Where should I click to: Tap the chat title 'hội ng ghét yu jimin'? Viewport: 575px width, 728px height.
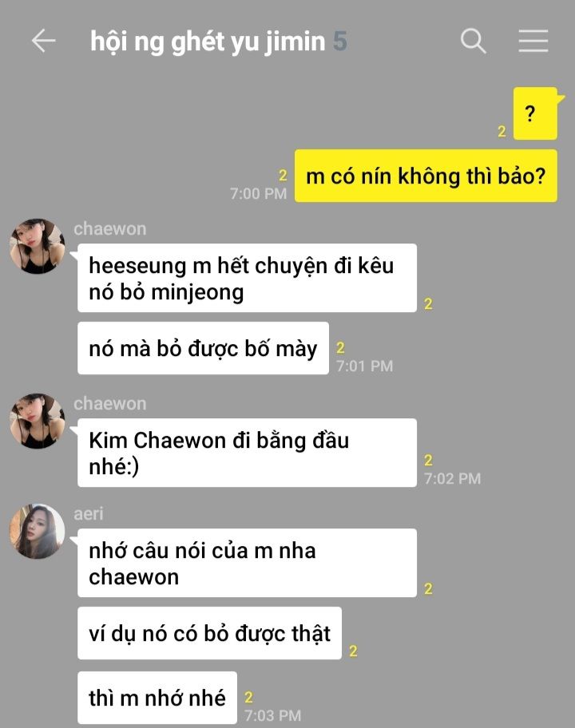point(208,42)
